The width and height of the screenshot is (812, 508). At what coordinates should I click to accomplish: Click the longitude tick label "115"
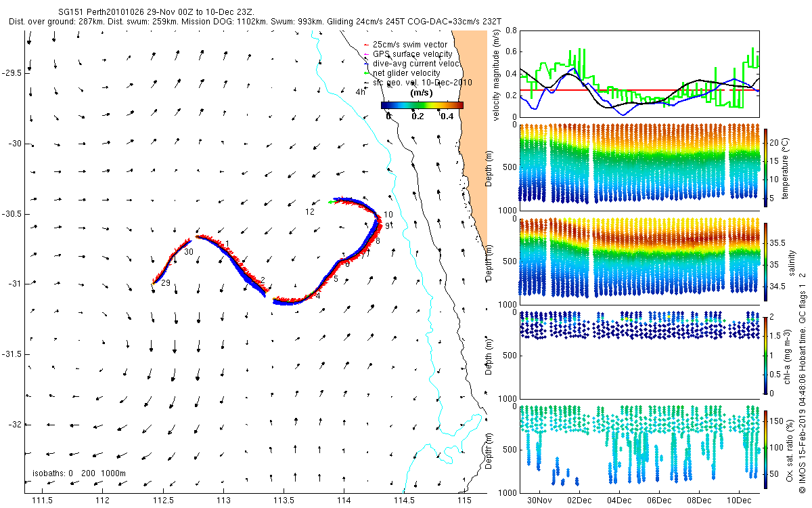click(x=464, y=501)
